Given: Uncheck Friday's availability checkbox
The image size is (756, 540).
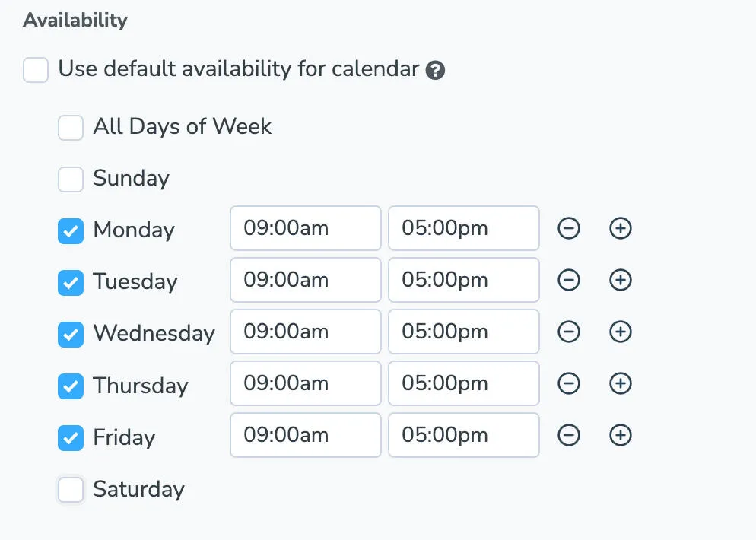Looking at the screenshot, I should [70, 437].
